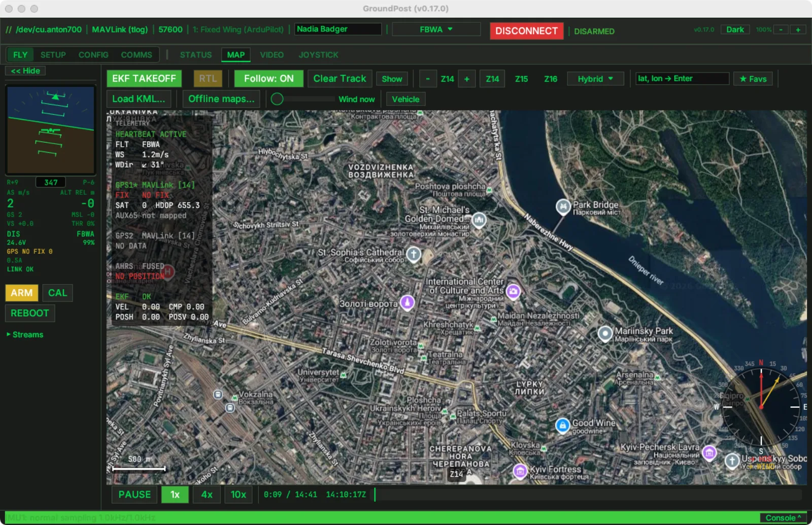Click the Clear Track button
Viewport: 812px width, 525px height.
click(340, 79)
